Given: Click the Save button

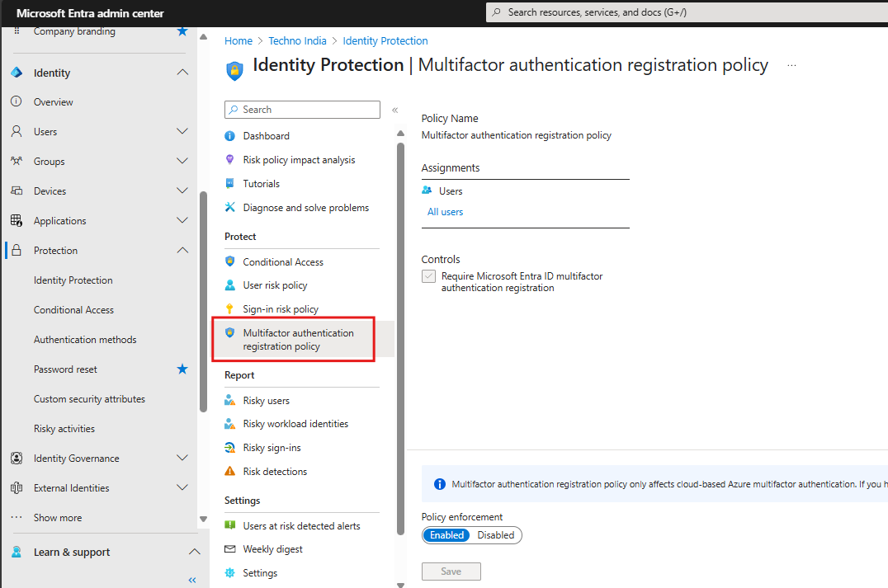Looking at the screenshot, I should pos(451,571).
